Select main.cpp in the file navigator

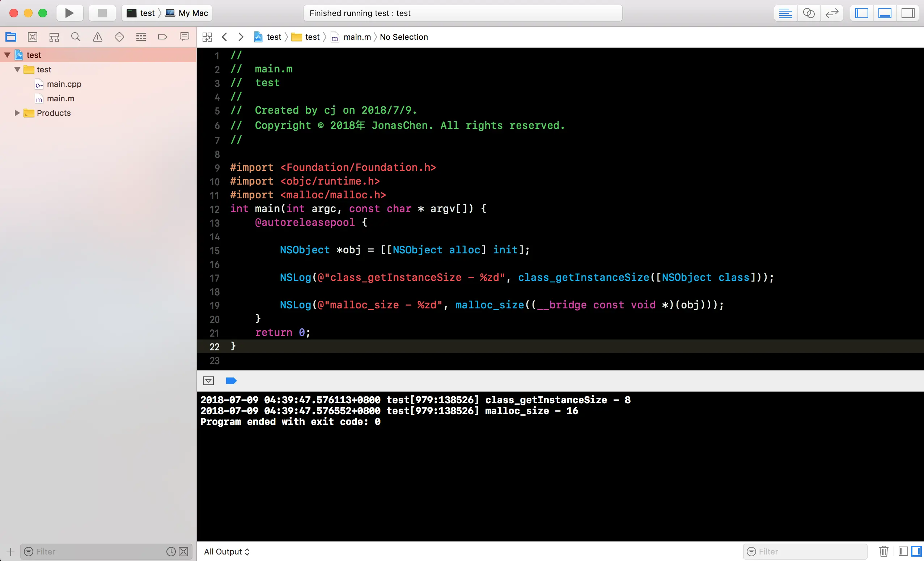tap(64, 84)
